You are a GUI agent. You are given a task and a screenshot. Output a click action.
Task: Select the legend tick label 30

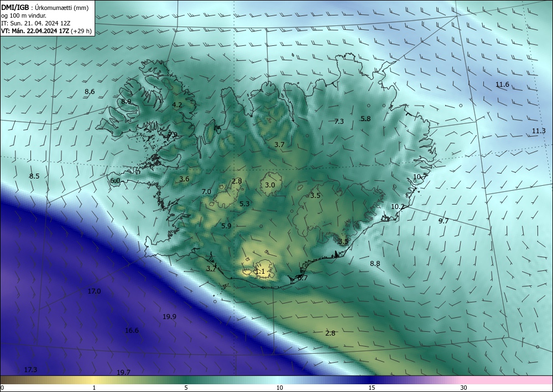point(464,388)
